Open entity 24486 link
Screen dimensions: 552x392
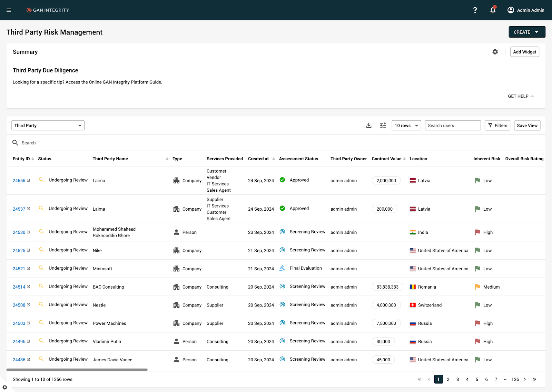pyautogui.click(x=19, y=360)
